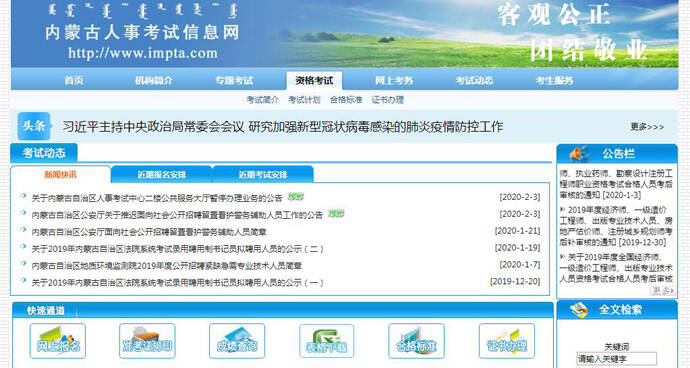Click the 公告栏 megaphone icon
The image size is (690, 368).
(x=579, y=153)
